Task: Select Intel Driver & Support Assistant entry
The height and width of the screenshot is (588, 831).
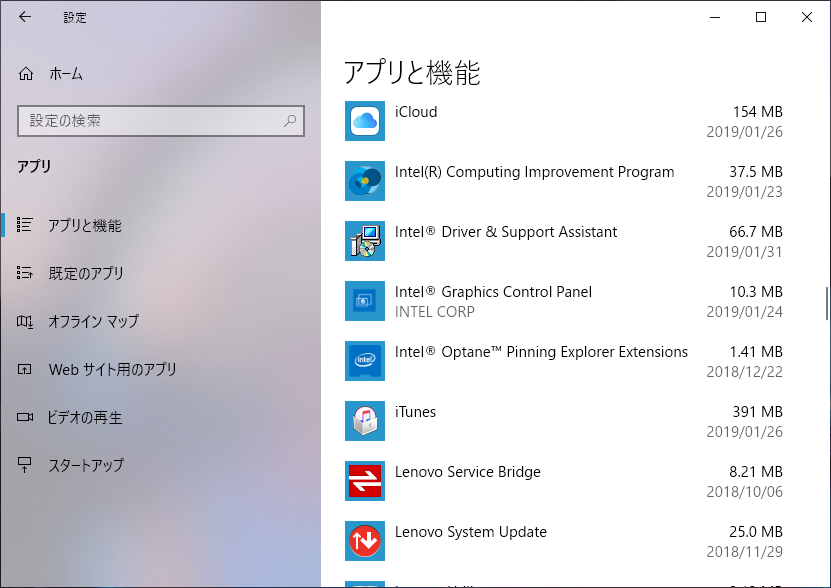Action: pyautogui.click(x=506, y=232)
